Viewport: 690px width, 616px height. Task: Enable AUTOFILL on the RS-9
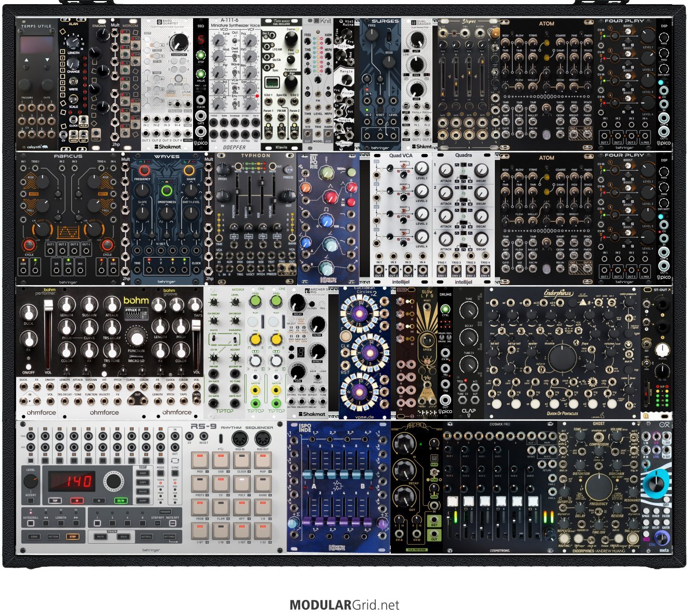146,536
